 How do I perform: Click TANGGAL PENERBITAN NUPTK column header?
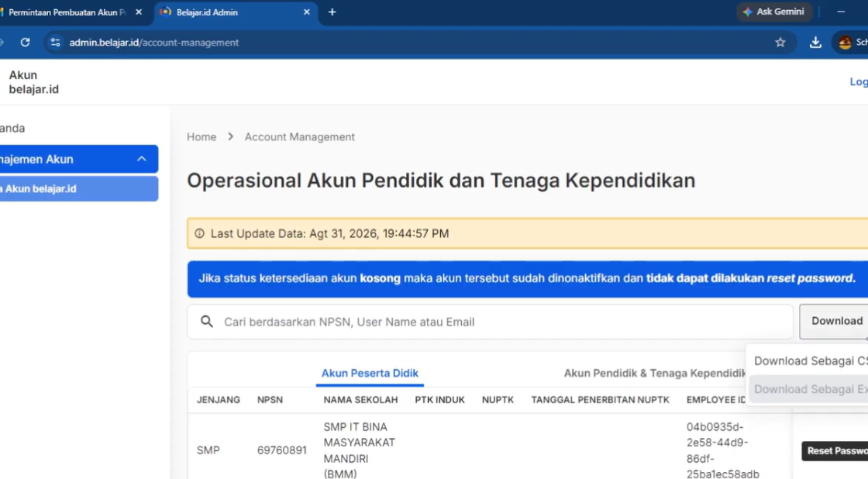click(x=600, y=400)
